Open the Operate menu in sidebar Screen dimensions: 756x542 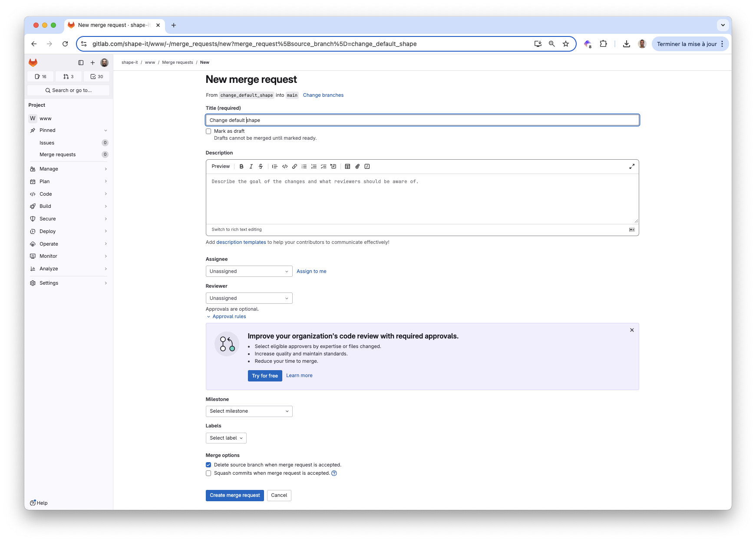click(69, 244)
